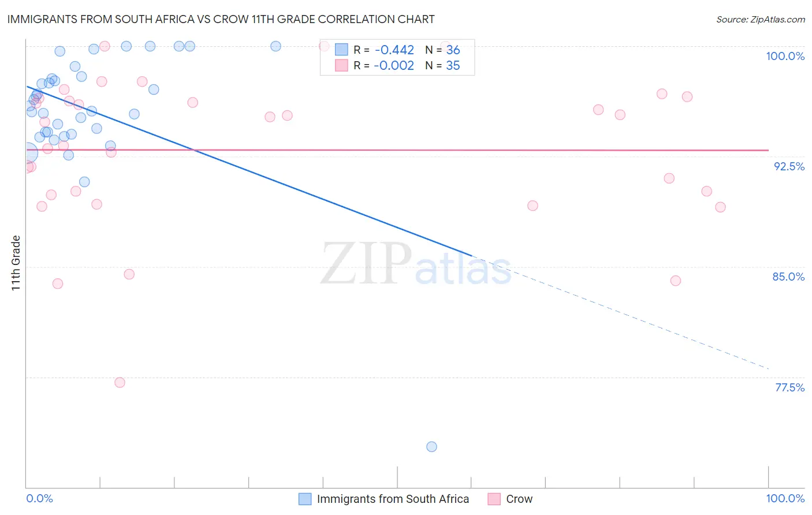This screenshot has width=812, height=515.
Task: Click the pink swatch in the R = -0.002 box
Action: [x=341, y=65]
